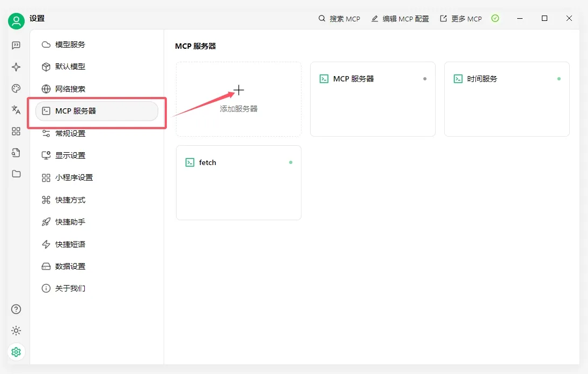Click the green check status icon
Screen dimensions: 588x374
[x=495, y=18]
